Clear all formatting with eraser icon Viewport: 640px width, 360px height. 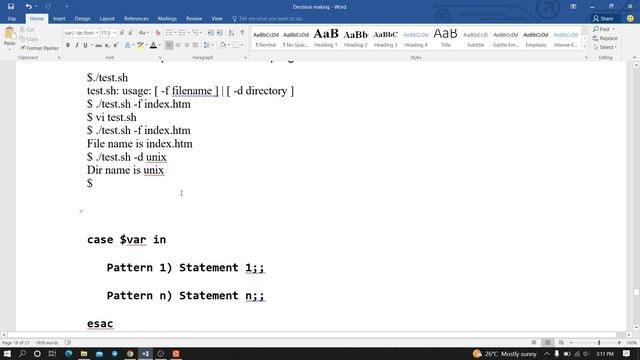click(x=158, y=33)
